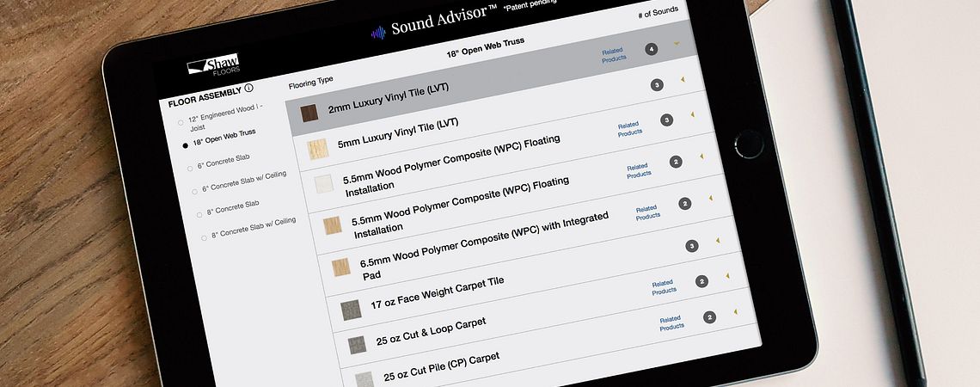Select "6.5mm Wood Polymer Composite (WPC) with Integrated Pad"
This screenshot has height=387, width=980.
pyautogui.click(x=485, y=245)
